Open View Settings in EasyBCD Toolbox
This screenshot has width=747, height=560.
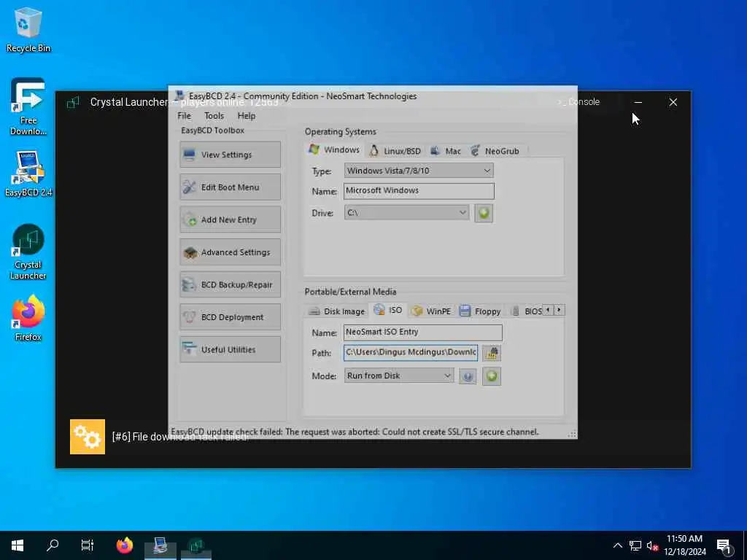pos(230,155)
